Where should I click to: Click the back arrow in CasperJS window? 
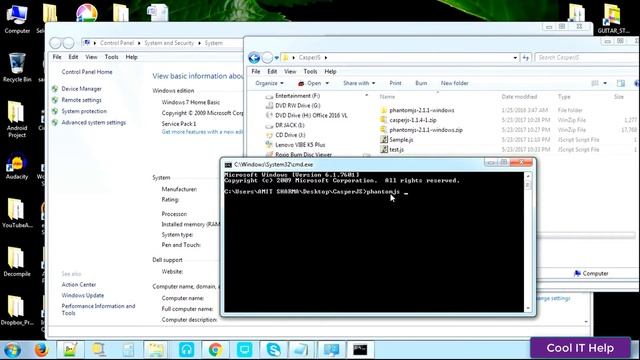(254, 58)
